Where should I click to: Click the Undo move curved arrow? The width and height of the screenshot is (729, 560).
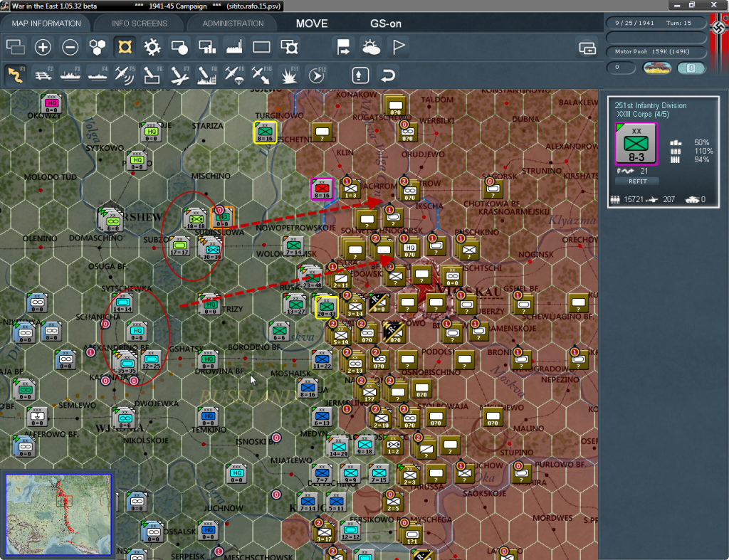pos(388,75)
